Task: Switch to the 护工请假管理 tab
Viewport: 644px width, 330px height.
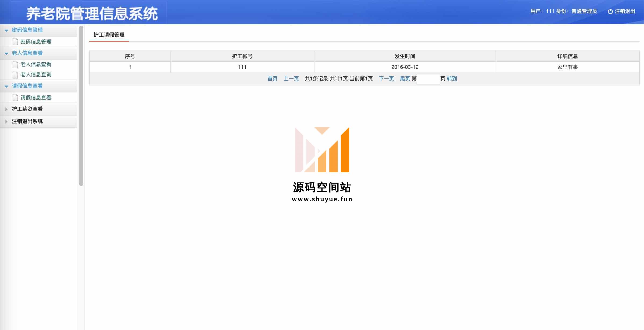Action: coord(109,35)
